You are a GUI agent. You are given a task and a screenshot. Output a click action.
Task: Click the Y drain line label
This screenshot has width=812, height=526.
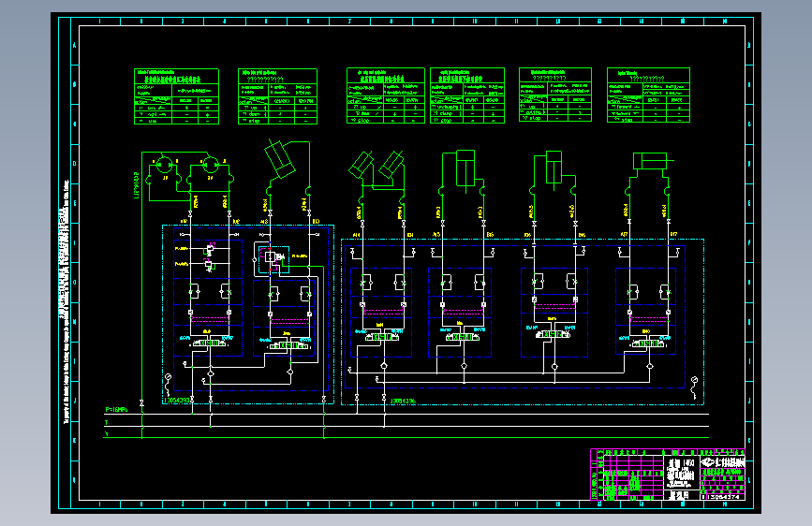106,434
